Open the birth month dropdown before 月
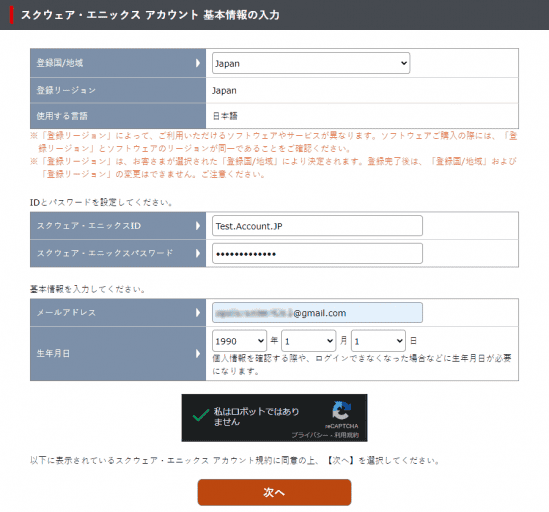The width and height of the screenshot is (549, 512). click(308, 341)
